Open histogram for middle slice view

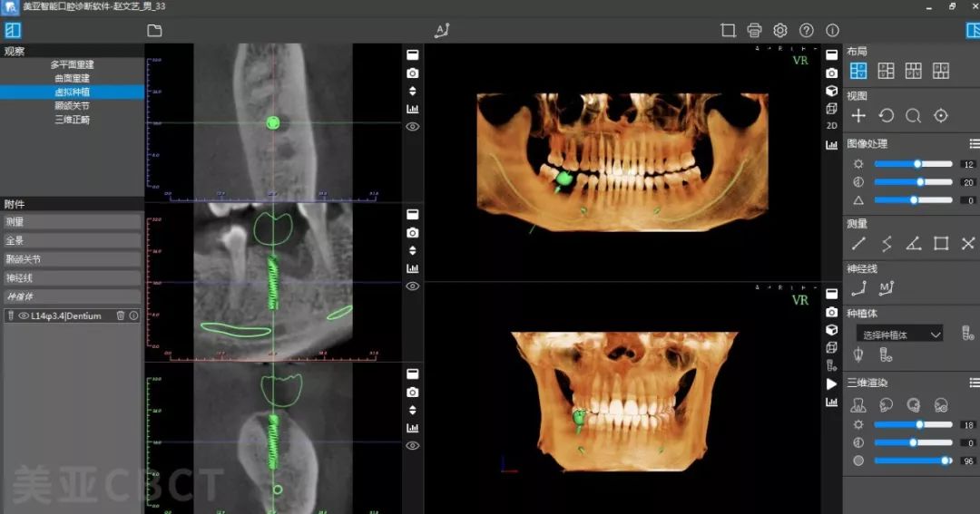click(413, 268)
